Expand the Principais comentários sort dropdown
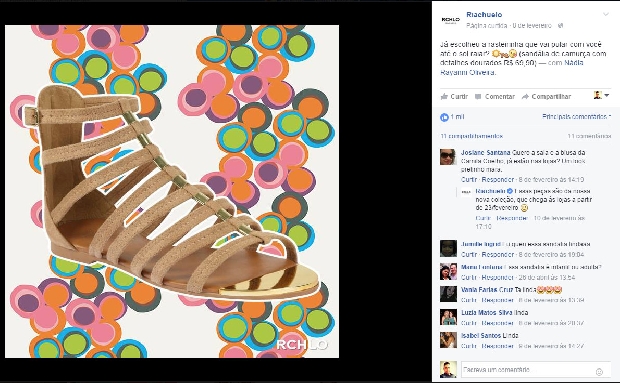This screenshot has height=383, width=620. [576, 117]
